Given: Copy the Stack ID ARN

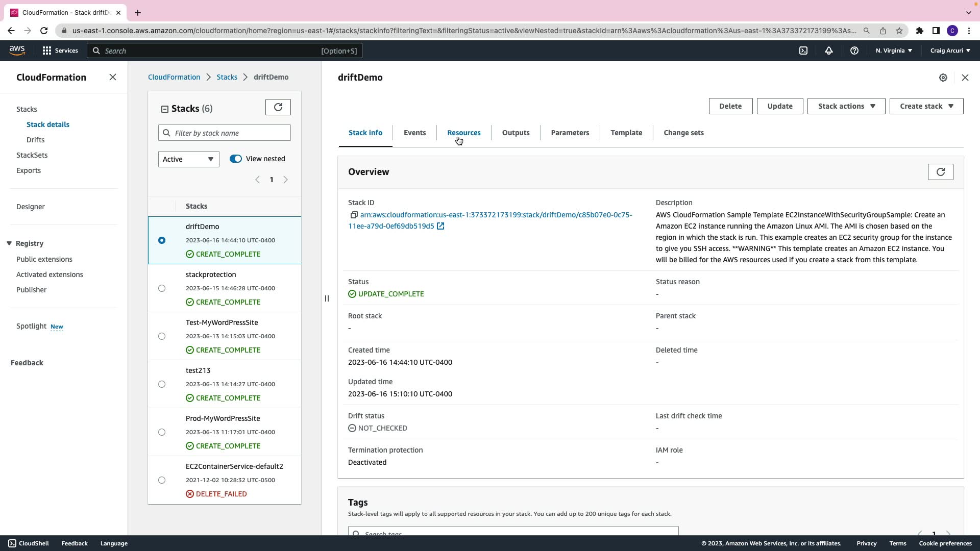Looking at the screenshot, I should (x=354, y=215).
